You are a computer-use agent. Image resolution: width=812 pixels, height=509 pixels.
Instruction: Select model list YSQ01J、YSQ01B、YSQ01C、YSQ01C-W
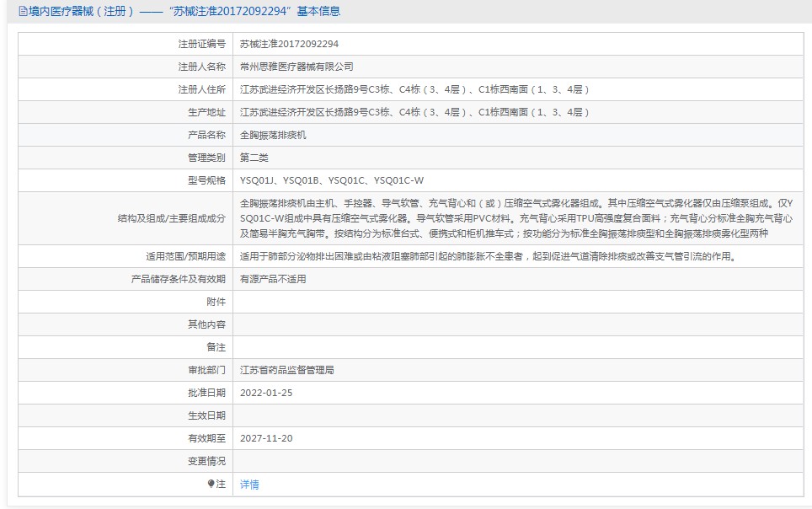pyautogui.click(x=331, y=180)
